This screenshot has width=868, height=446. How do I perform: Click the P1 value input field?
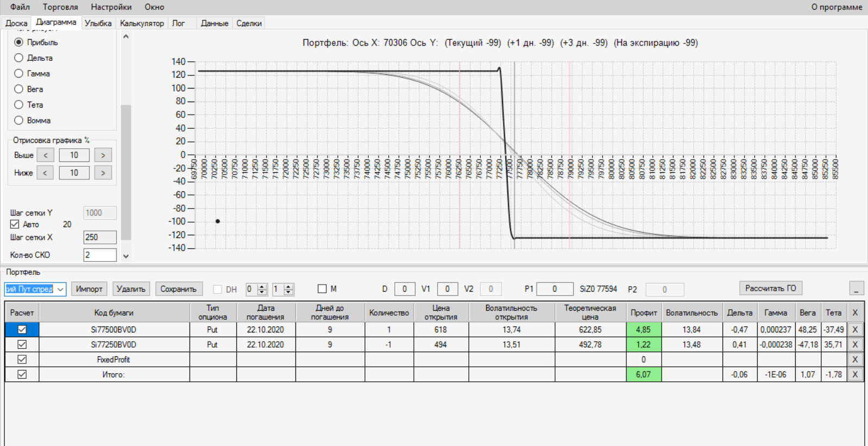pos(555,289)
